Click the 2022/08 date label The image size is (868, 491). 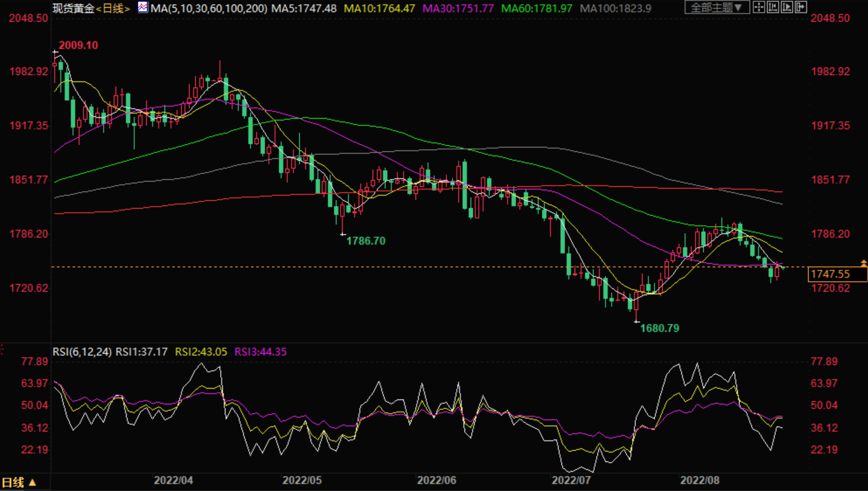[700, 481]
